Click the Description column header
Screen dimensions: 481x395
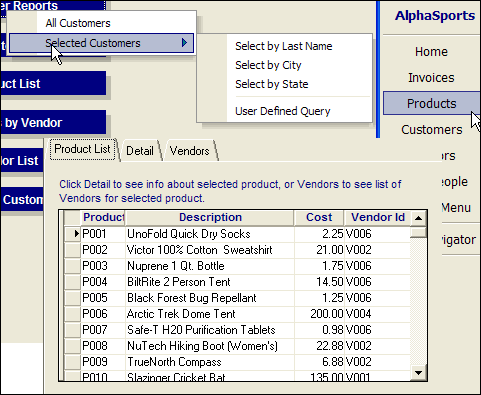[x=210, y=217]
